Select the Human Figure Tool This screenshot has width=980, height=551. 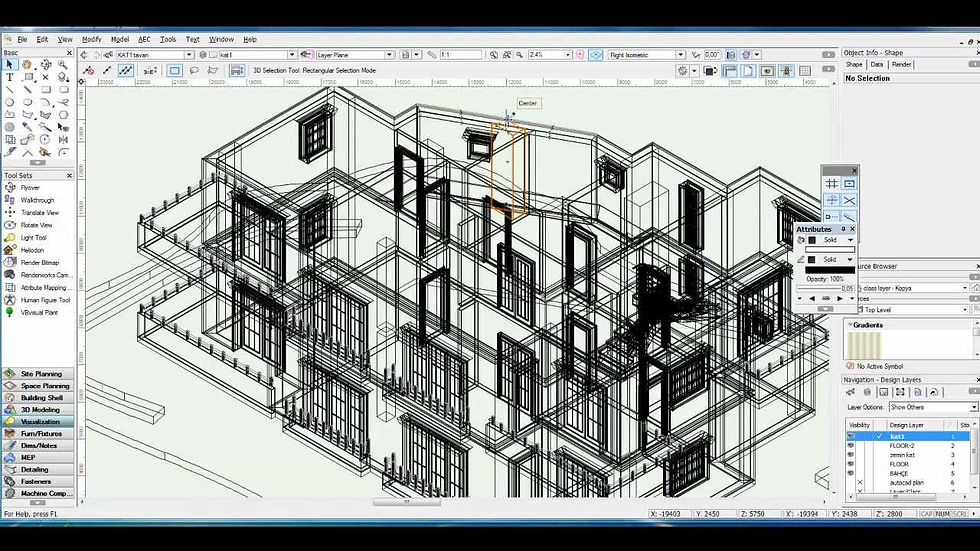point(45,300)
